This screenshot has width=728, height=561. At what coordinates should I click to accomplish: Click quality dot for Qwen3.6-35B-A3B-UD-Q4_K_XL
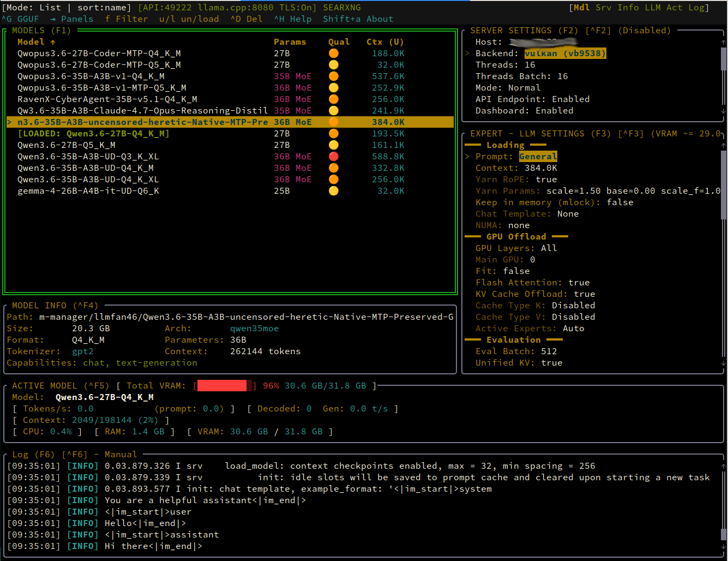click(x=333, y=180)
